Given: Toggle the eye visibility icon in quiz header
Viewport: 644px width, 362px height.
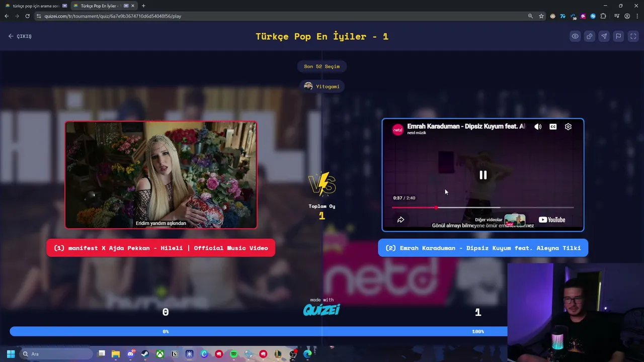Looking at the screenshot, I should 575,36.
